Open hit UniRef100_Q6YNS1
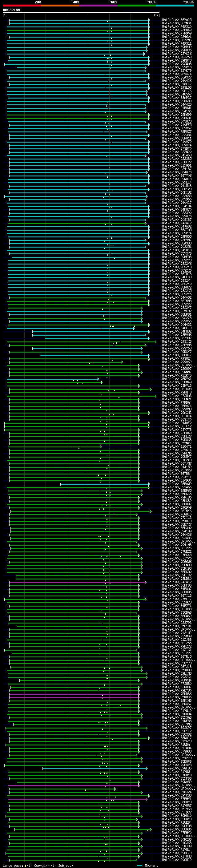 pos(177,23)
